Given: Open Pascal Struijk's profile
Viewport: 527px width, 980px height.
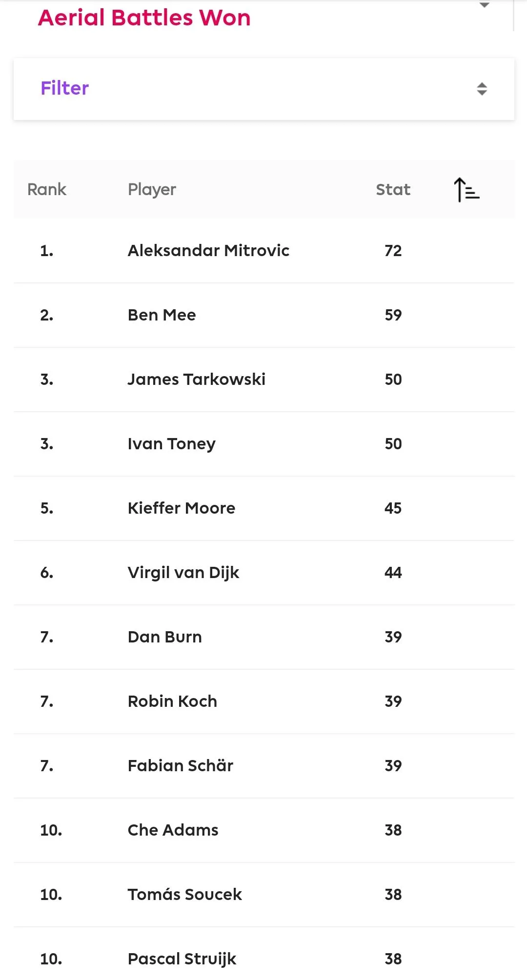Looking at the screenshot, I should (182, 959).
